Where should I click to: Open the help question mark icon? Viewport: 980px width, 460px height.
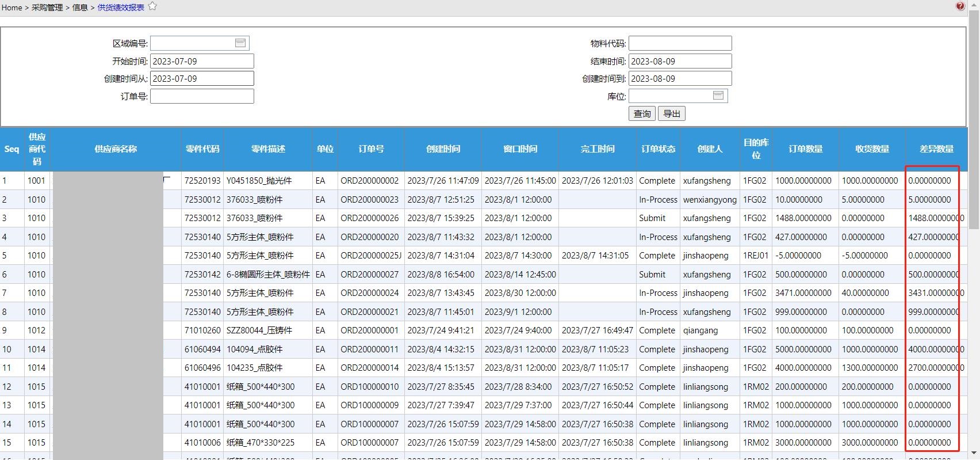[x=960, y=6]
